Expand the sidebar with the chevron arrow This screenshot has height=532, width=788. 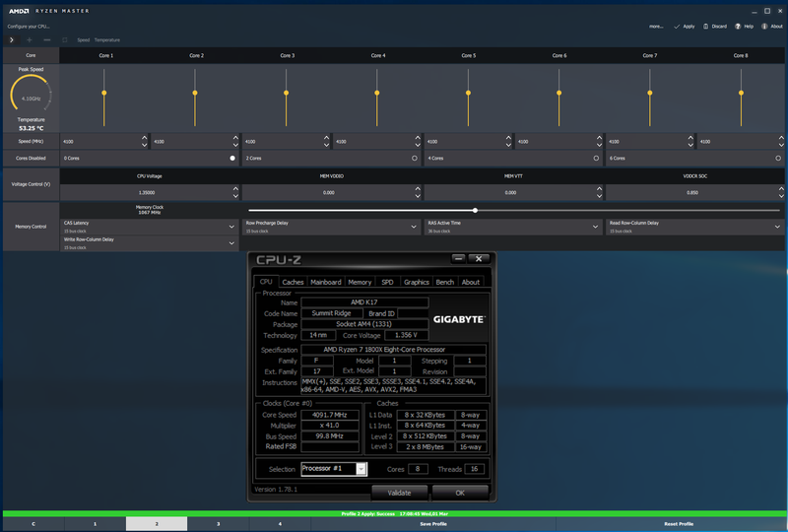point(12,39)
